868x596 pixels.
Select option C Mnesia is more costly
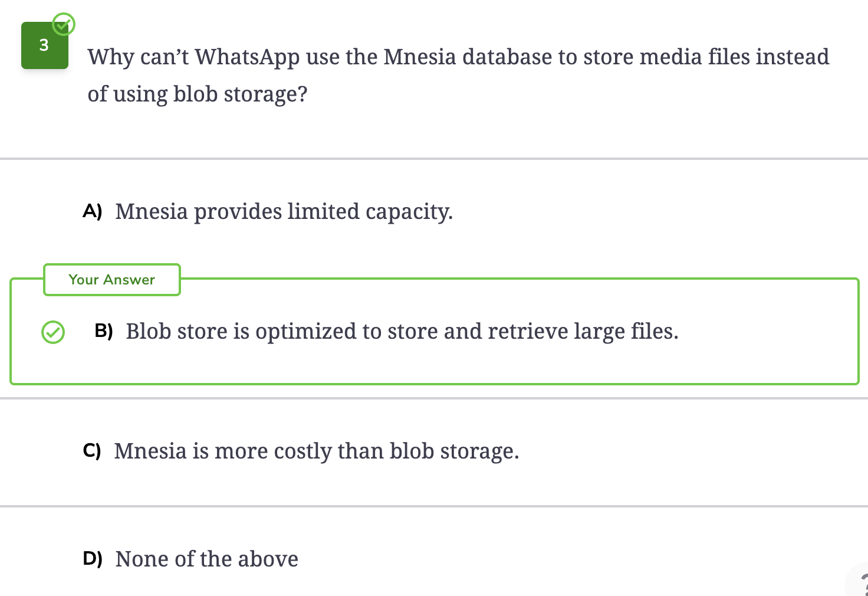[301, 451]
